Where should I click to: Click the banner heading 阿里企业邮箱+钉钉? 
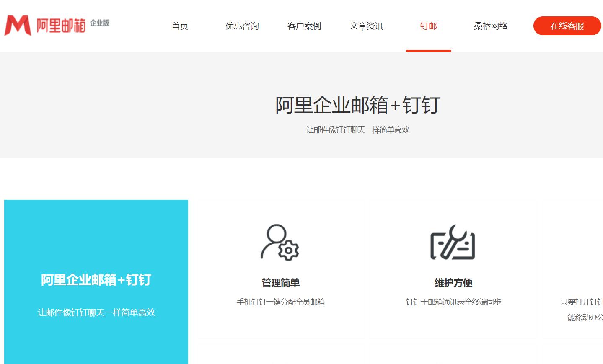tap(357, 105)
